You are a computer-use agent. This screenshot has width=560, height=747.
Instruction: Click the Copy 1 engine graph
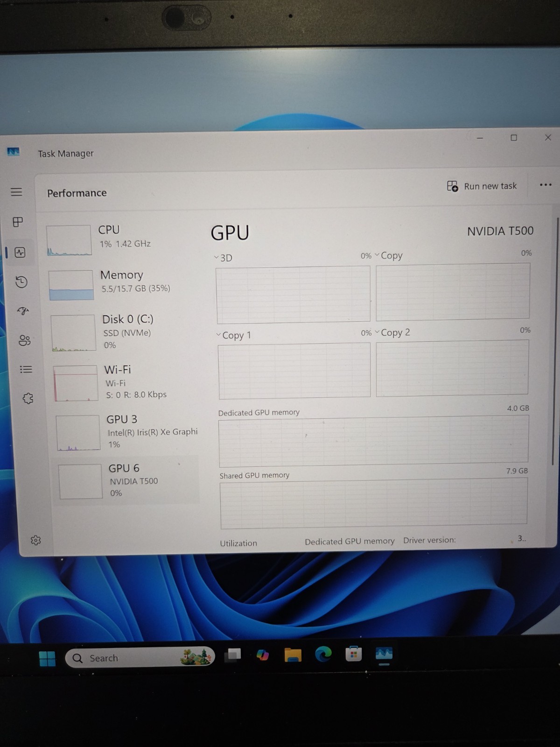pyautogui.click(x=294, y=371)
